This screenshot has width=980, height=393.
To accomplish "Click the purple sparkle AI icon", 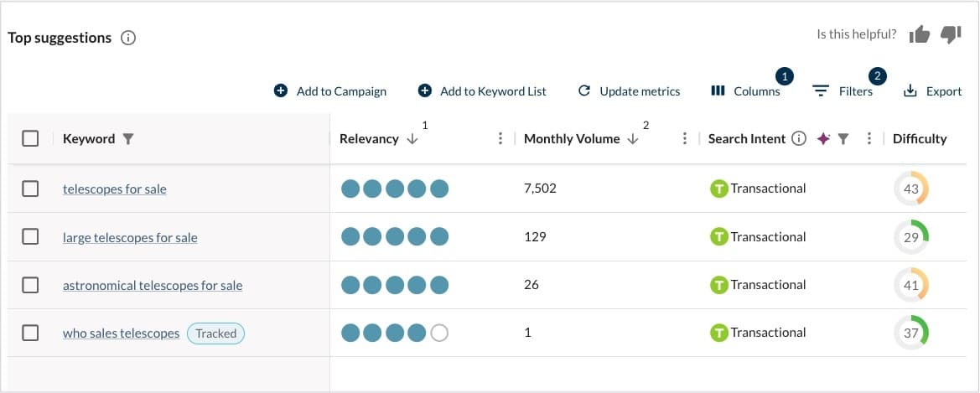I will (x=823, y=139).
